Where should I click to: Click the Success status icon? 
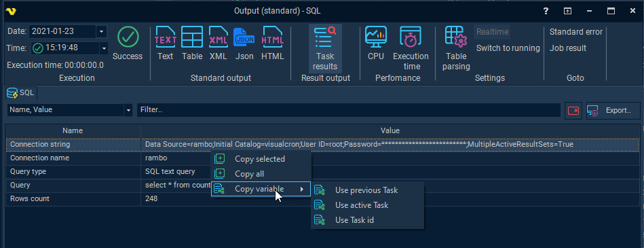128,37
